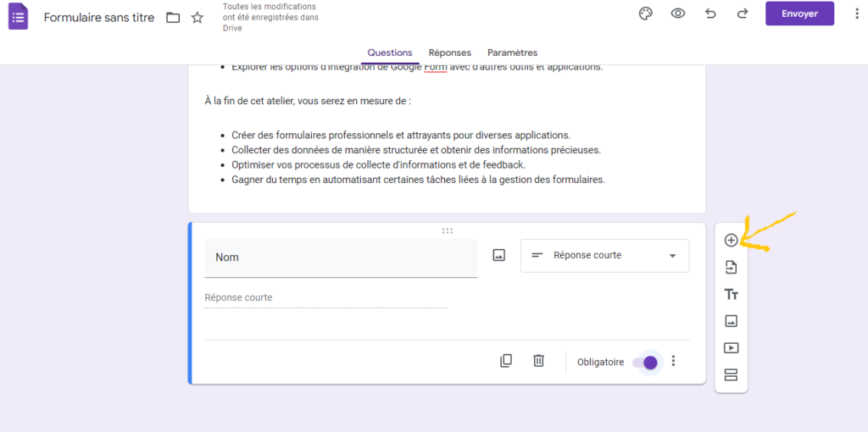Viewport: 868px width, 432px height.
Task: Import questions from another form
Action: [731, 268]
